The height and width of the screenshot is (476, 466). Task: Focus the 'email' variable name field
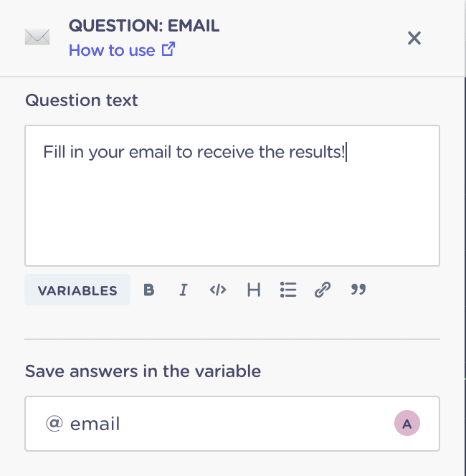(x=215, y=424)
